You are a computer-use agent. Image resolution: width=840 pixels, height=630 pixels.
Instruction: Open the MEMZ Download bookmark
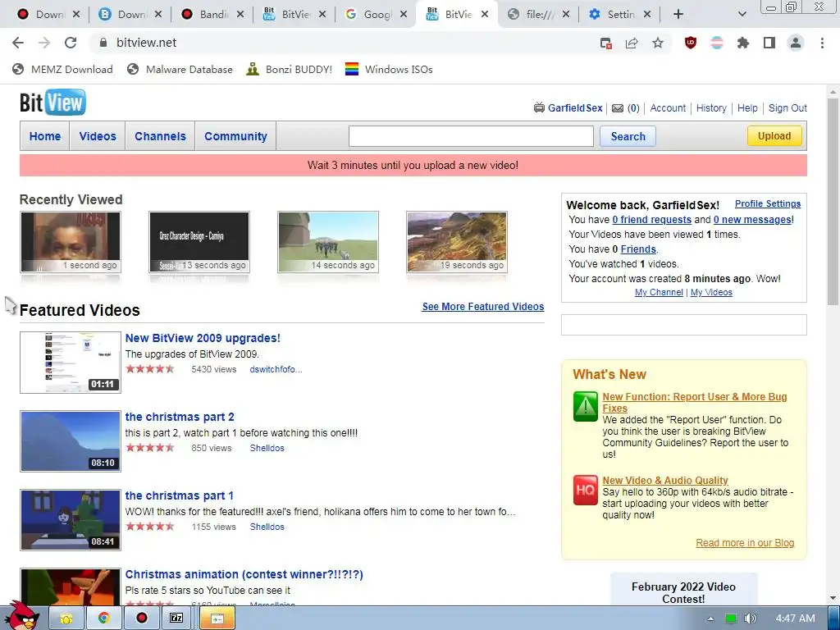pyautogui.click(x=62, y=69)
